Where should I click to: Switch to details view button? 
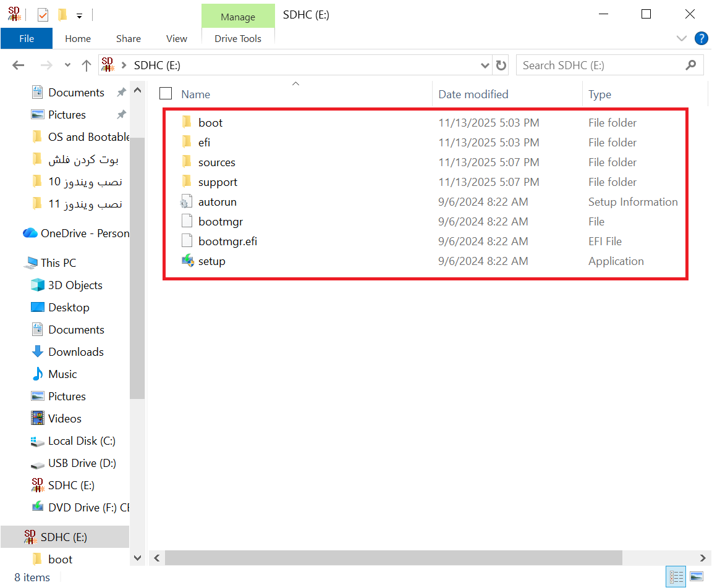click(677, 577)
